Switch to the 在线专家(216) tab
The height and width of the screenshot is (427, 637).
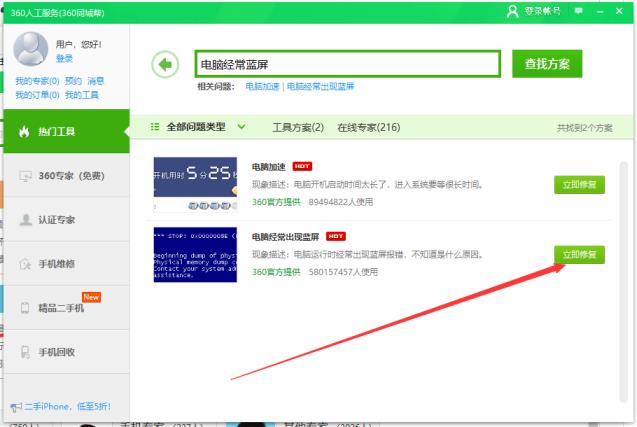(368, 128)
